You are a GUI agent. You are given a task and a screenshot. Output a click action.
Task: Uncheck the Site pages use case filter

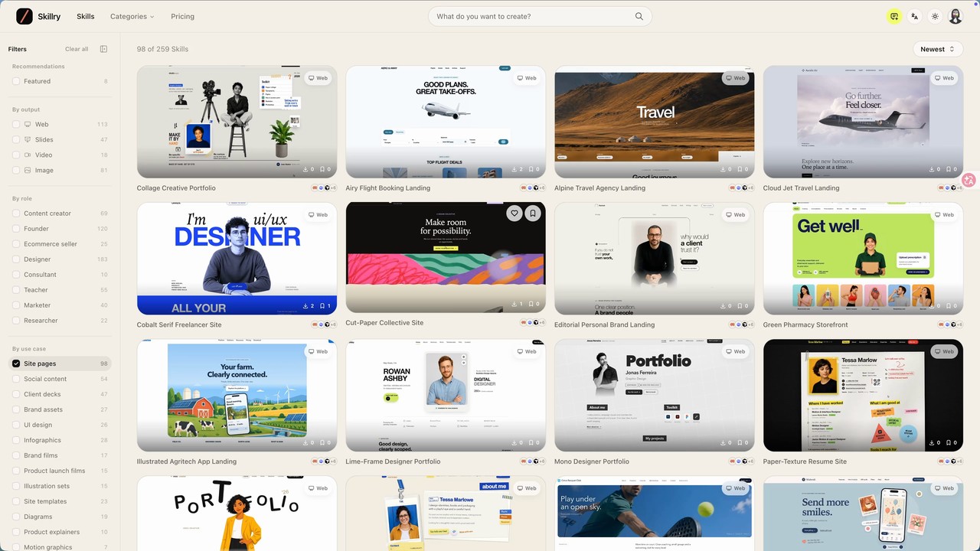point(16,364)
